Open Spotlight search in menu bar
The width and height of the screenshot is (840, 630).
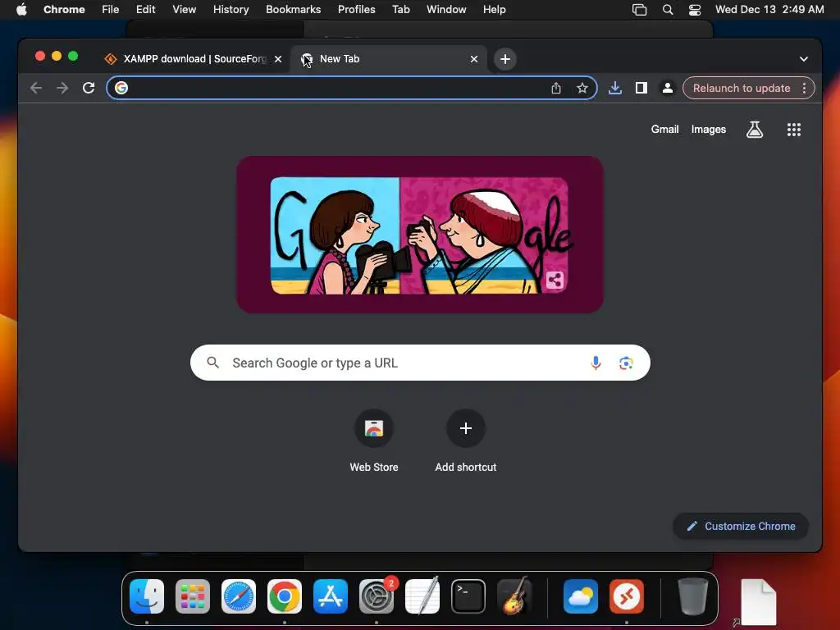coord(668,10)
